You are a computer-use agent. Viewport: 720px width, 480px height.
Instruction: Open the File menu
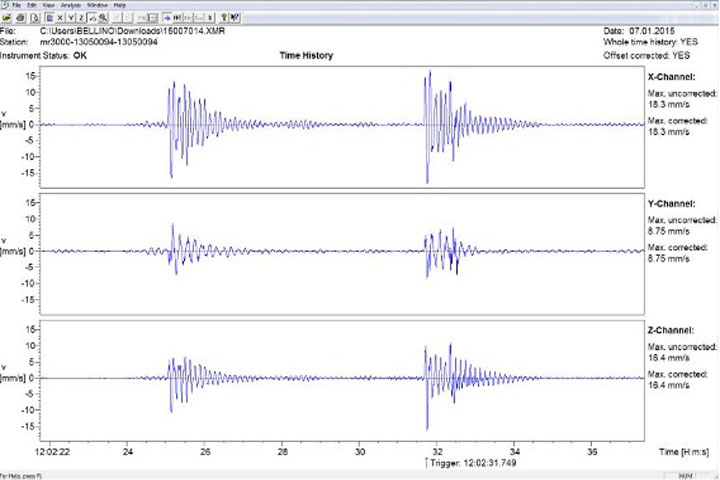(x=16, y=5)
